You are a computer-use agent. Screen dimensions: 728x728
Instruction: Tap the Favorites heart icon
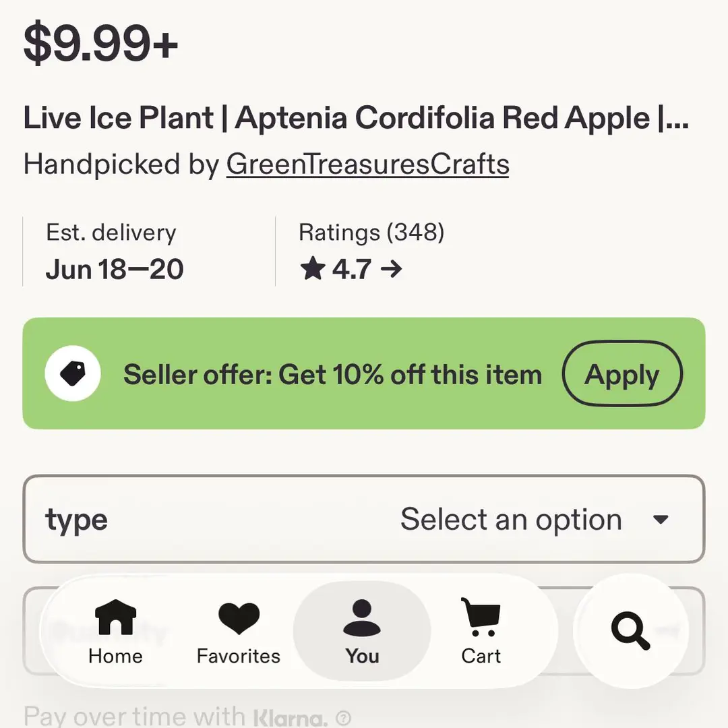point(239,618)
